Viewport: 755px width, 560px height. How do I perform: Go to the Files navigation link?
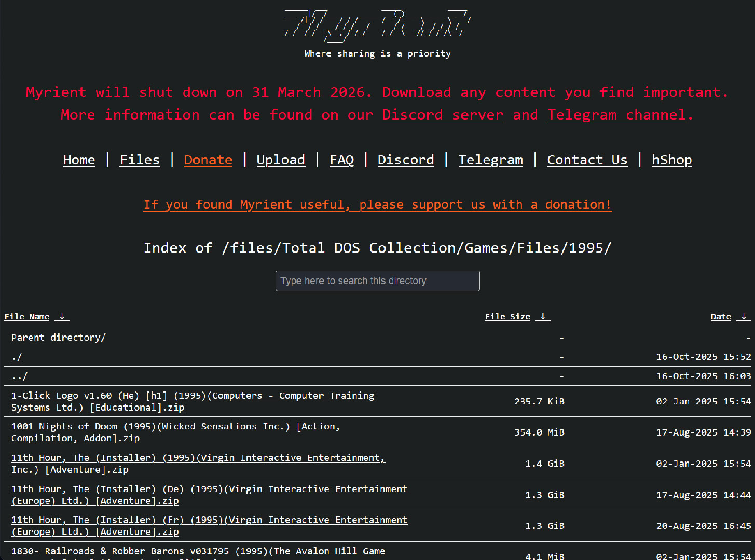coord(140,160)
